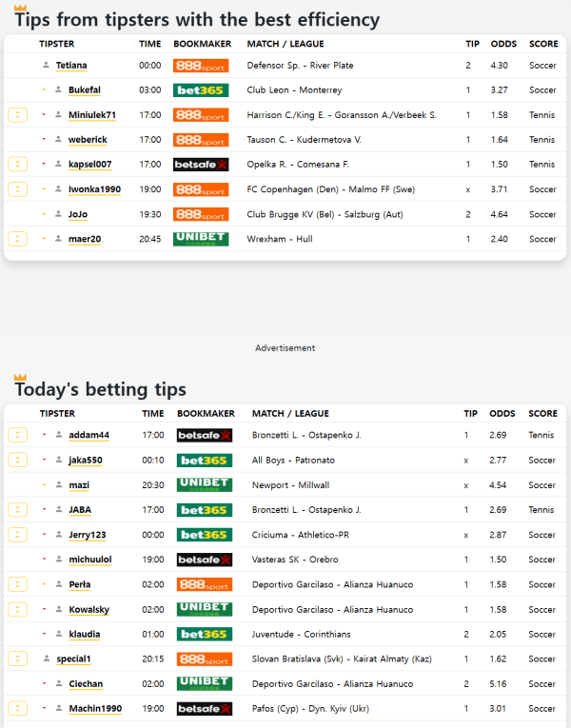Open tipster profile for JoJo
The image size is (571, 728).
(79, 214)
